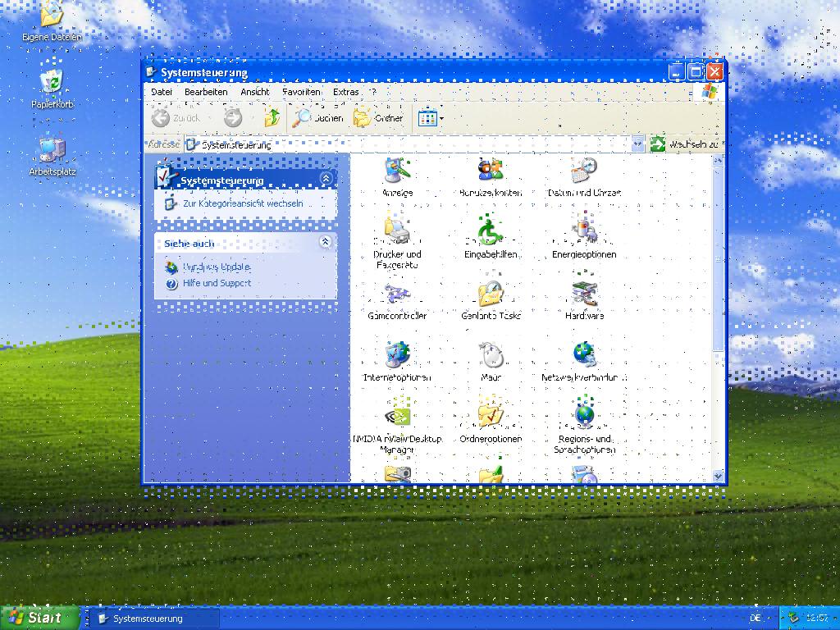Open Netzwerkverbindungen icon

(x=584, y=362)
